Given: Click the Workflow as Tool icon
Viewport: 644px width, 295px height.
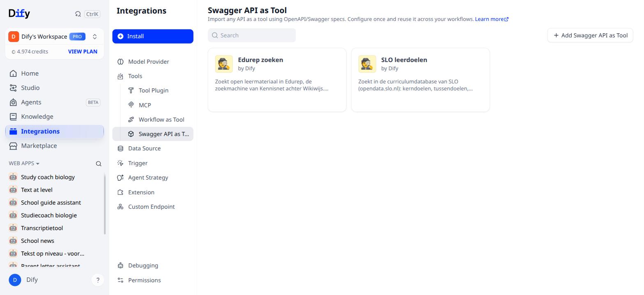Looking at the screenshot, I should tap(131, 120).
